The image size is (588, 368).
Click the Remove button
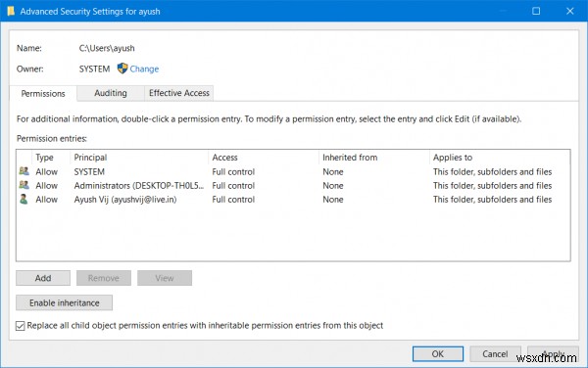104,278
